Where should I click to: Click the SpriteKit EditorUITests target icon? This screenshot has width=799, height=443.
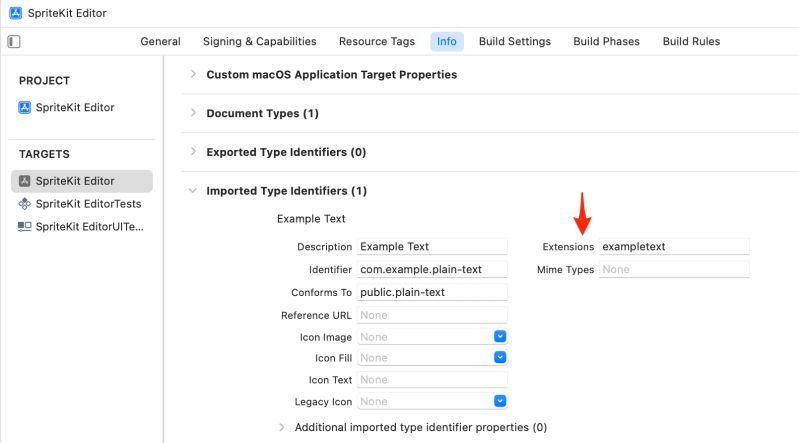pyautogui.click(x=25, y=226)
